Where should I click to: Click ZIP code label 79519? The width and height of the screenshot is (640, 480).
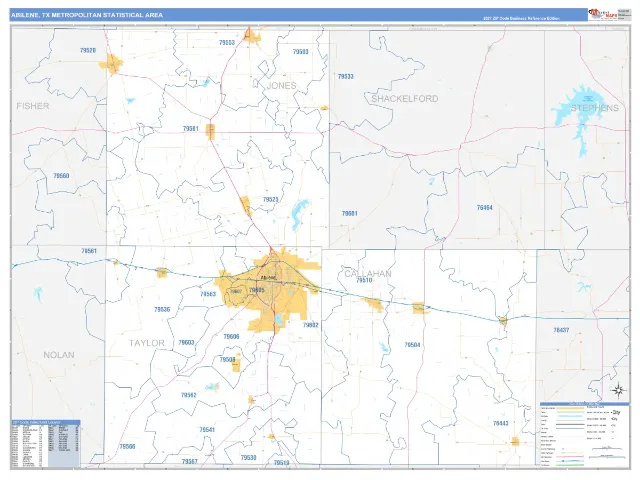coord(281,462)
